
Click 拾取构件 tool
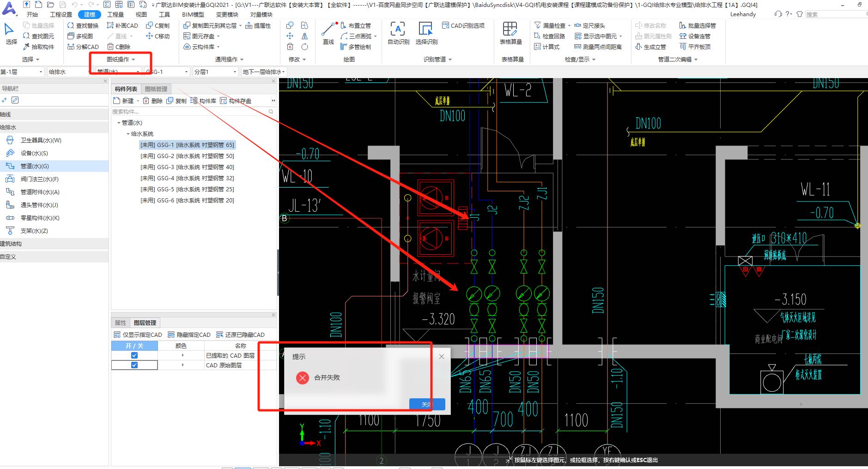[x=38, y=47]
